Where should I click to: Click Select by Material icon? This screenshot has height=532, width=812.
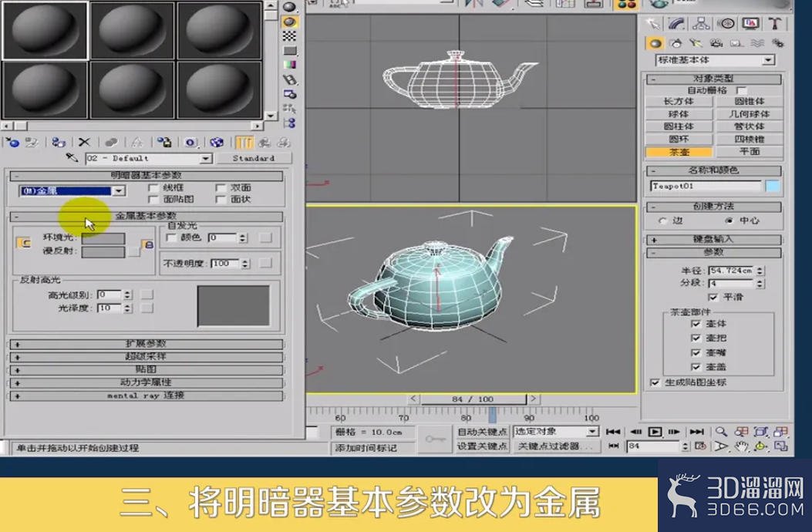(x=289, y=108)
